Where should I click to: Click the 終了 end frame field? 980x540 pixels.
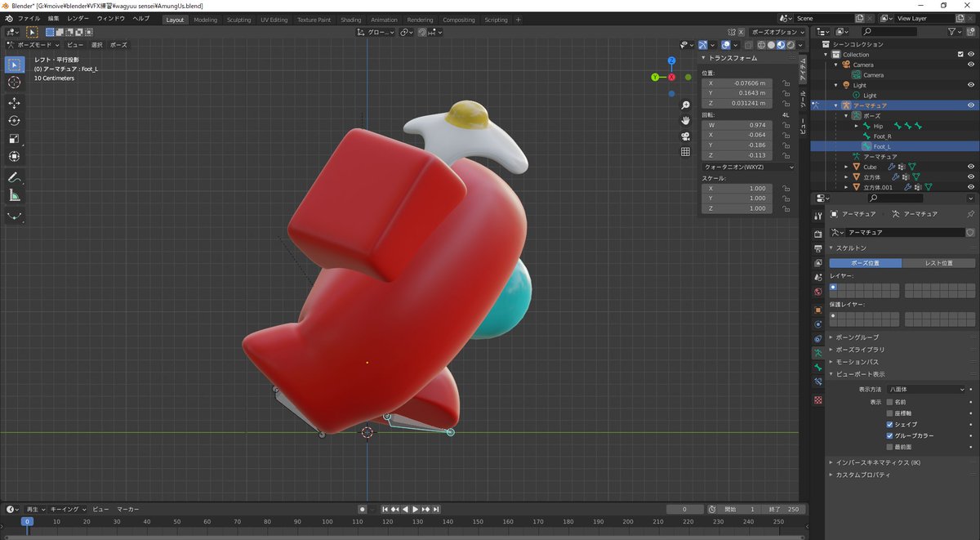tap(785, 509)
